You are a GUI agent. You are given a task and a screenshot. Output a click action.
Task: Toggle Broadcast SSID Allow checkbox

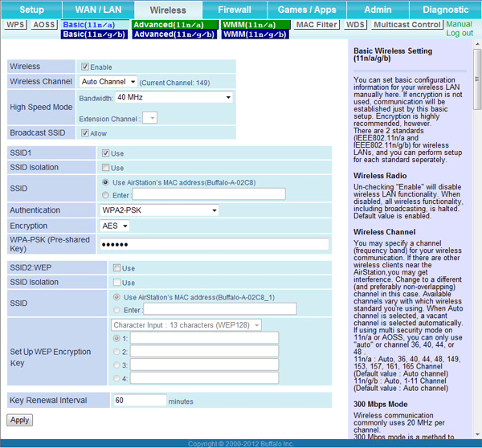[x=85, y=133]
